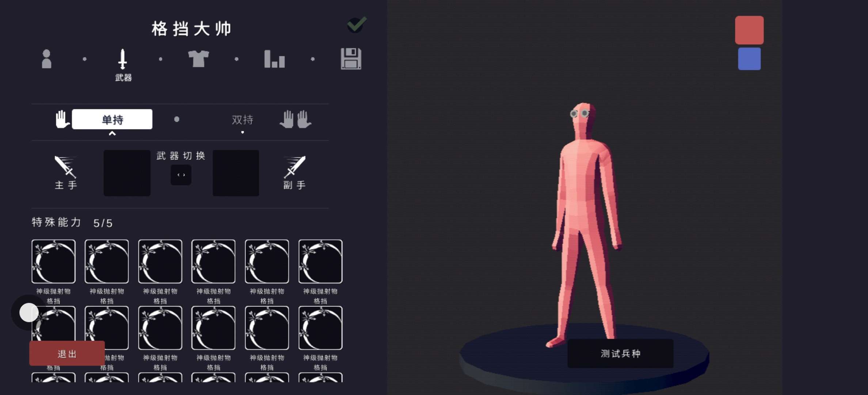Click the 测试兵种 test unit button
Image resolution: width=868 pixels, height=395 pixels.
(x=620, y=353)
